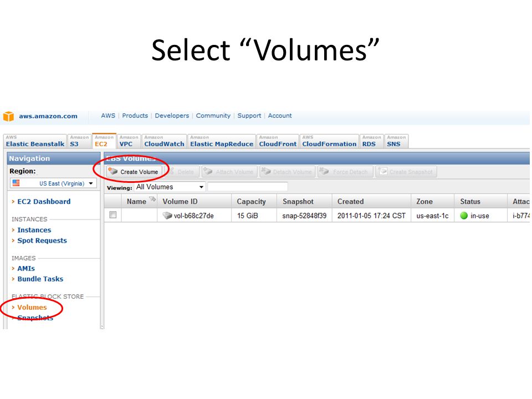The height and width of the screenshot is (399, 532).
Task: Open Instances in navigation pane
Action: 34,230
